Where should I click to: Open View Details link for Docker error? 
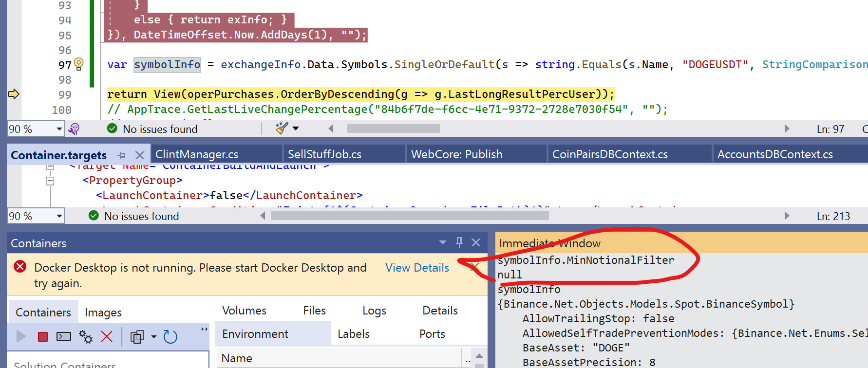click(x=417, y=268)
